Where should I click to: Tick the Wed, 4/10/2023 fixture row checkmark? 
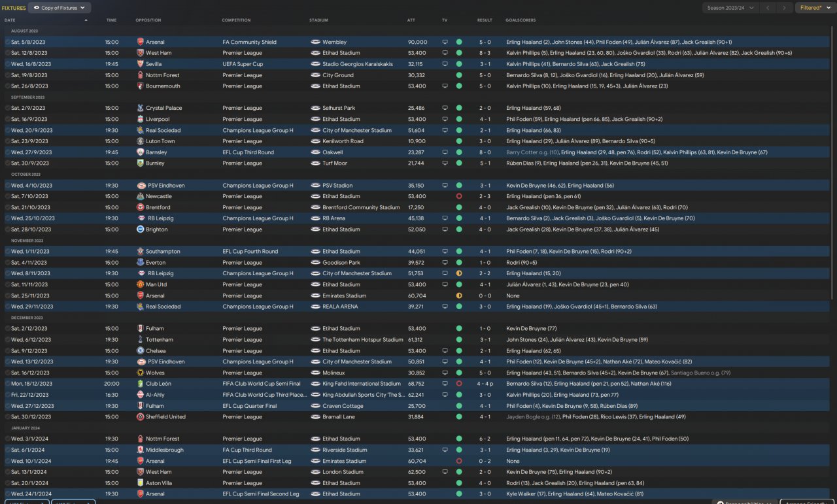8,185
